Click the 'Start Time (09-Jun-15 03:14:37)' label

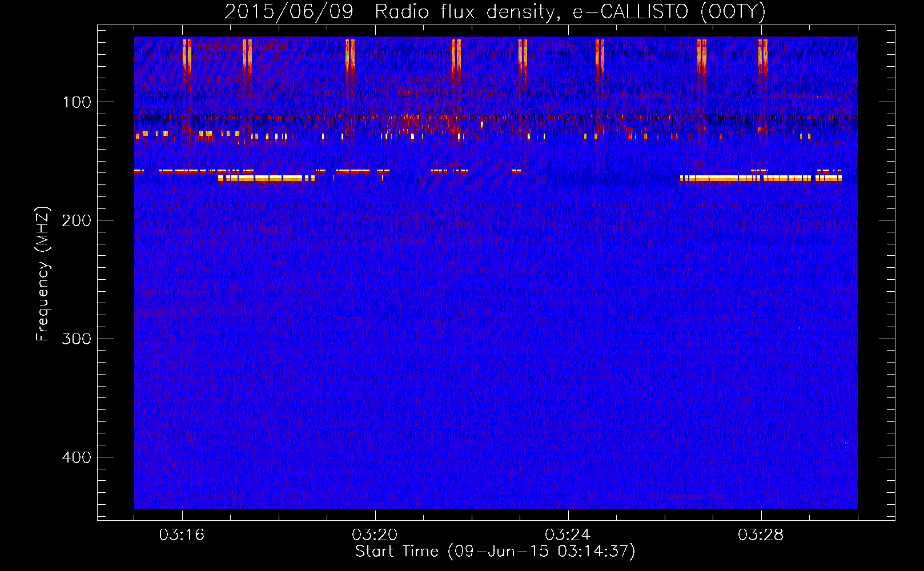(x=495, y=552)
